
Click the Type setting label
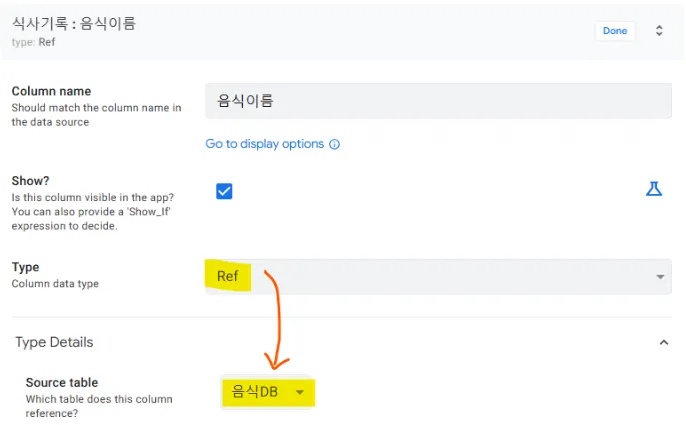[25, 267]
